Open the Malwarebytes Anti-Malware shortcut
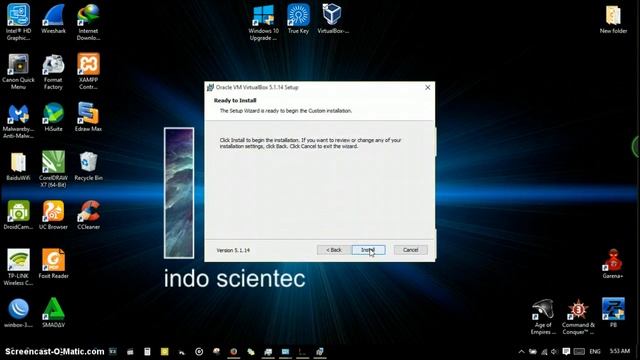This screenshot has height=360, width=640. point(18,121)
